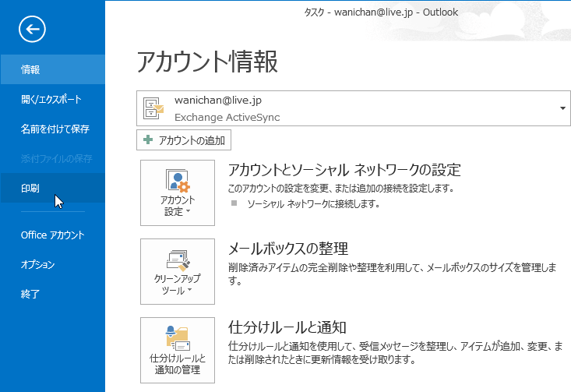Open the 印刷 page

(52, 188)
